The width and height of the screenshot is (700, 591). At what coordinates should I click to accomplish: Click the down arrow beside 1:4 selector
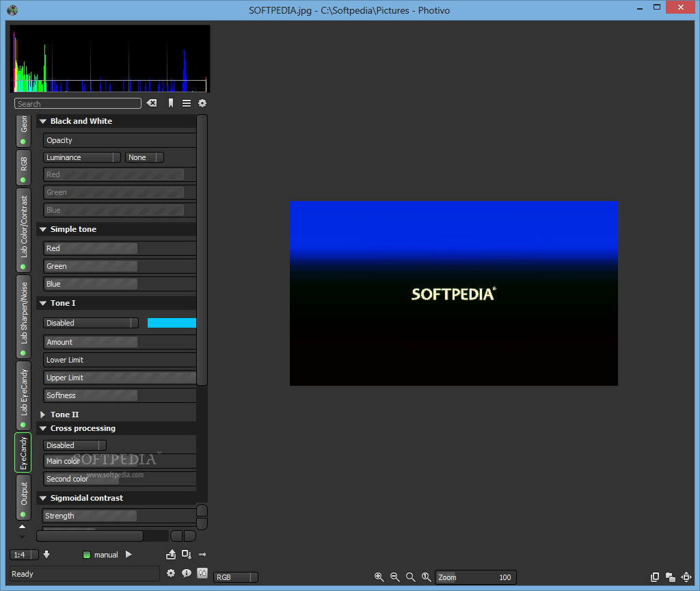point(46,554)
